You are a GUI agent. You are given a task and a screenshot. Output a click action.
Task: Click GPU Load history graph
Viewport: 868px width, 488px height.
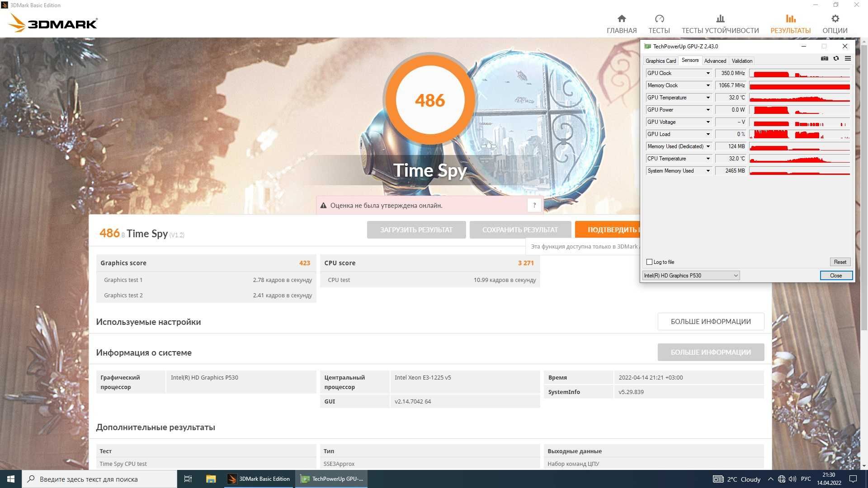(x=800, y=134)
